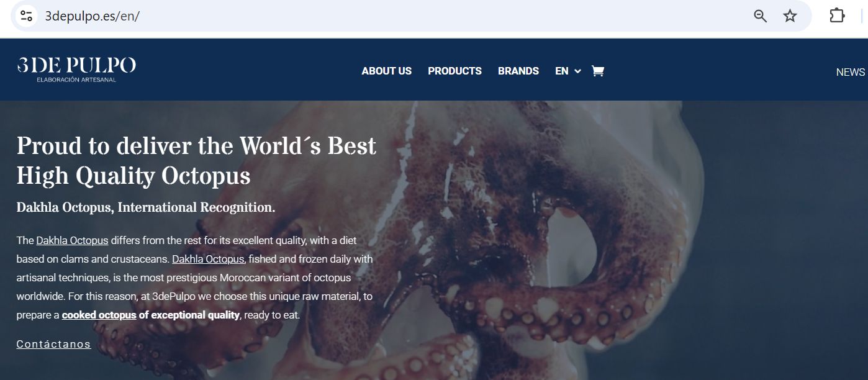Click the zoom magnifier icon in address bar

click(x=761, y=16)
